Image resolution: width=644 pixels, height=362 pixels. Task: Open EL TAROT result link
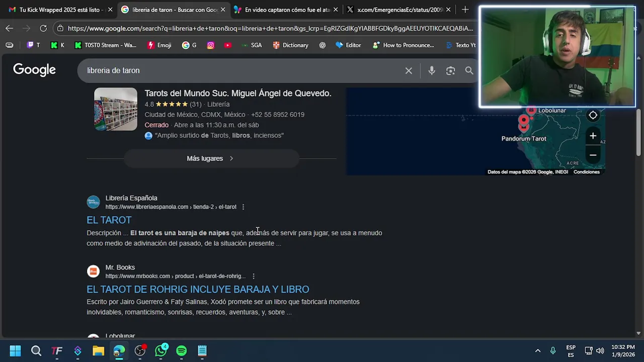click(x=109, y=220)
